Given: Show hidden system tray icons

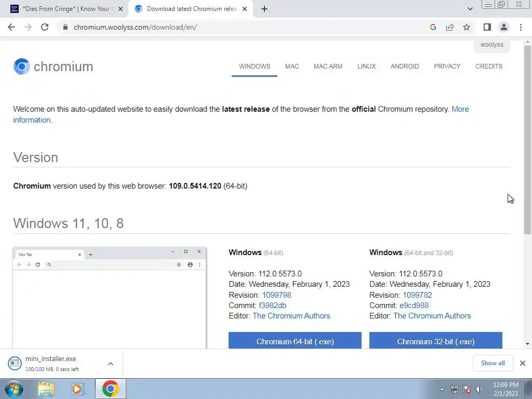Looking at the screenshot, I should coord(442,390).
